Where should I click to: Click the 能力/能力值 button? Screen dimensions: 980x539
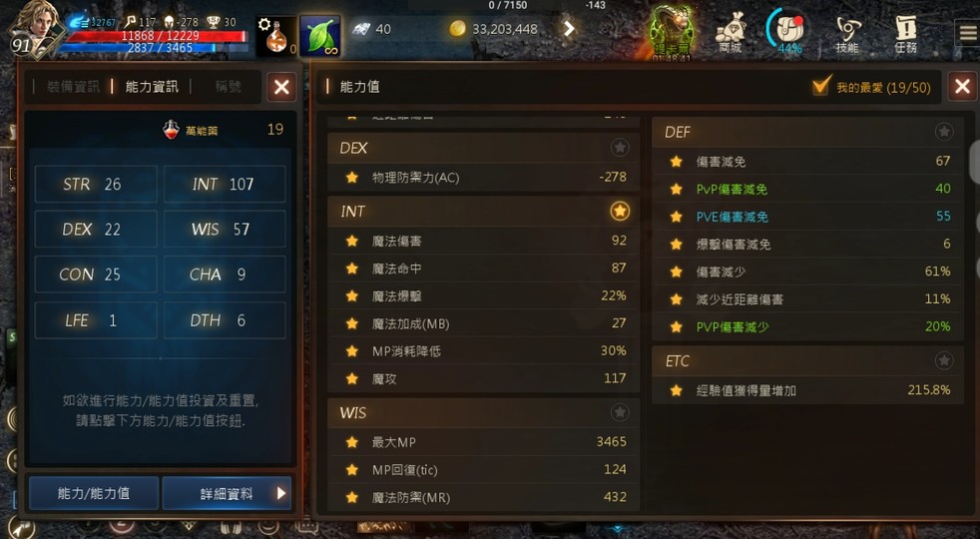(x=94, y=493)
